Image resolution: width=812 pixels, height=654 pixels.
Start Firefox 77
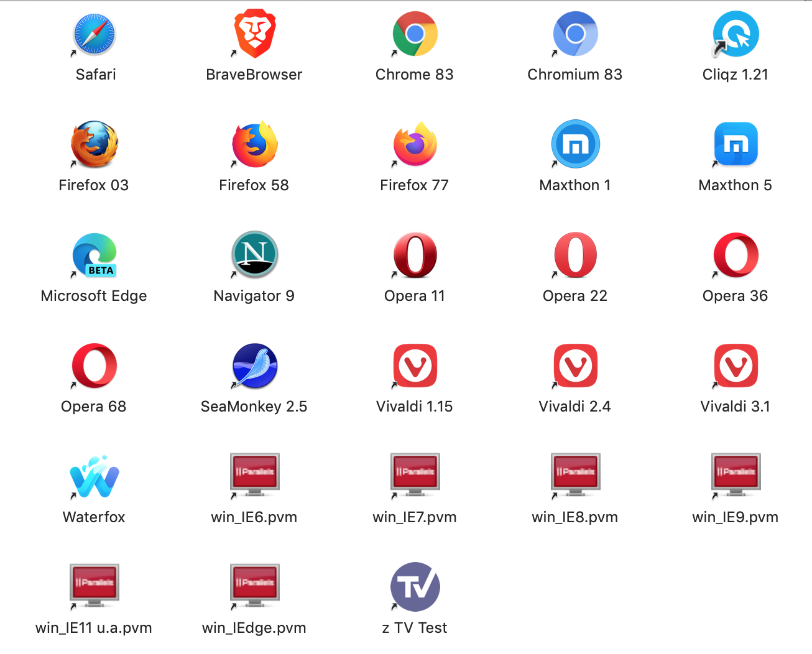(x=415, y=145)
